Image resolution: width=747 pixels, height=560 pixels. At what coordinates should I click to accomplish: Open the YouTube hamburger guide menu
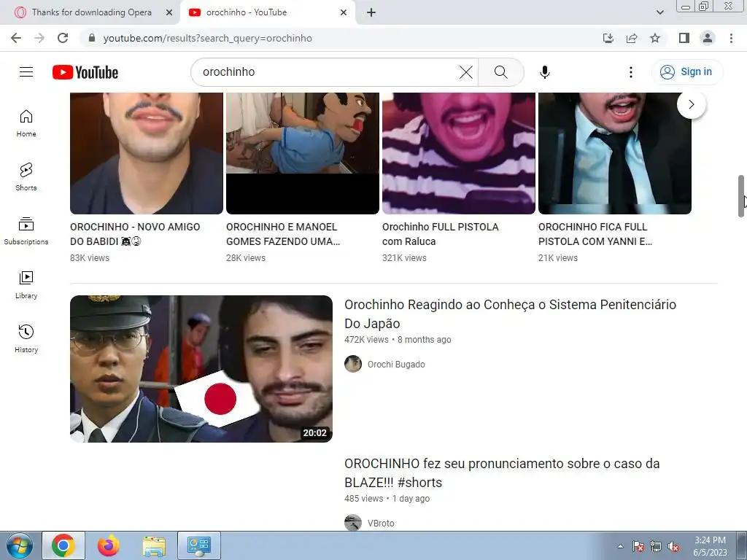click(x=26, y=72)
